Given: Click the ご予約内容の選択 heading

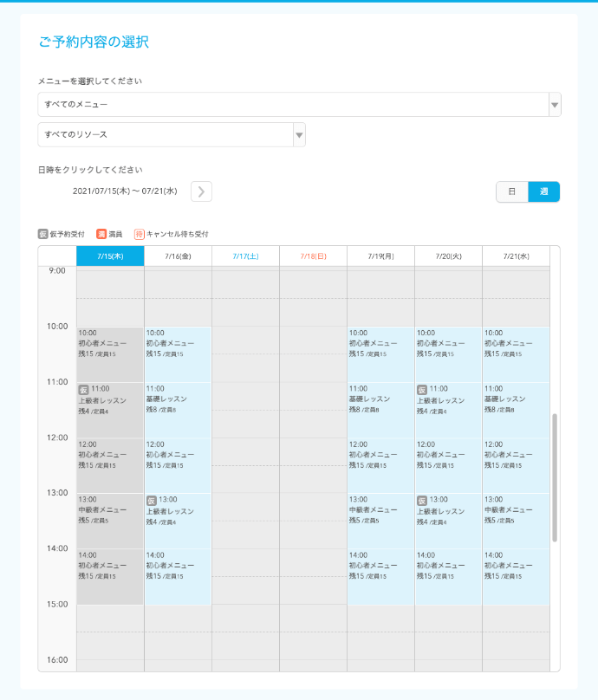Looking at the screenshot, I should pyautogui.click(x=94, y=42).
